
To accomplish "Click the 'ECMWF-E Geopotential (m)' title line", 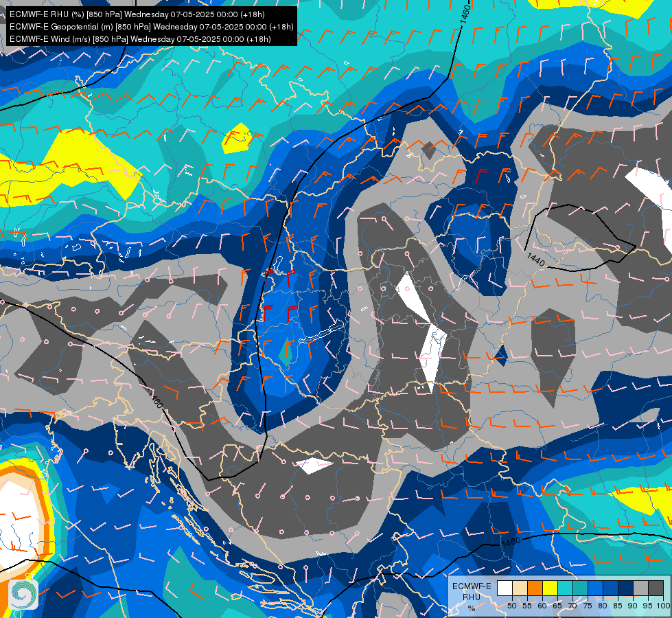I will (151, 27).
